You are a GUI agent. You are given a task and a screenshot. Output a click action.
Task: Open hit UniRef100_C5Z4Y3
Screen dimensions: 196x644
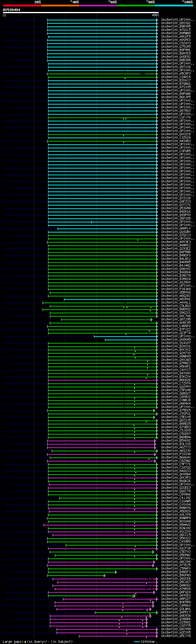(x=176, y=43)
